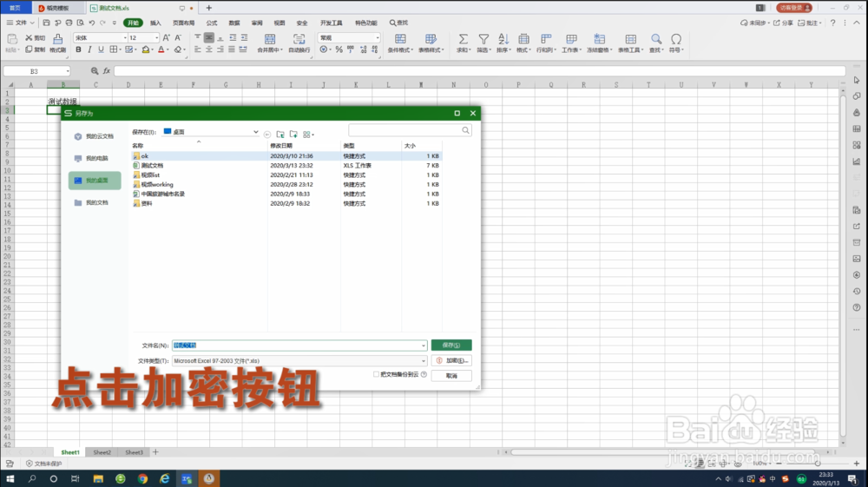Select 我的电脑 in the dialog sidebar

[x=95, y=158]
